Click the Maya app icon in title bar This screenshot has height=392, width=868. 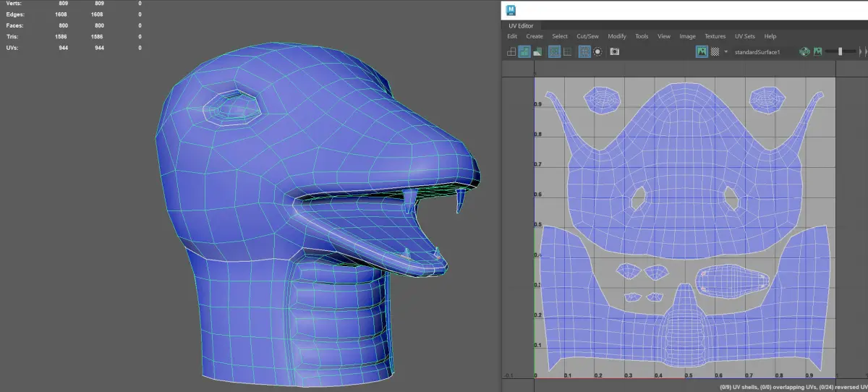511,9
